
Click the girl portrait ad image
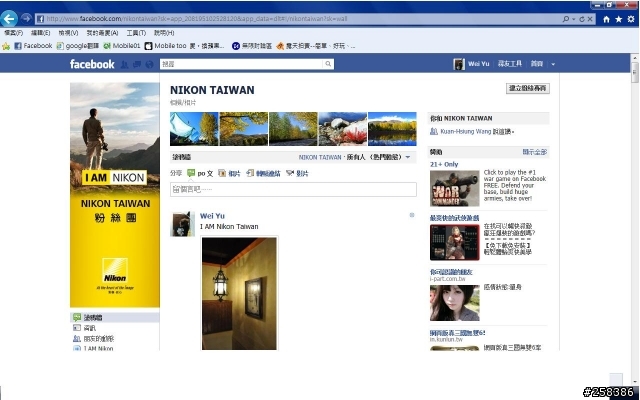pos(454,303)
